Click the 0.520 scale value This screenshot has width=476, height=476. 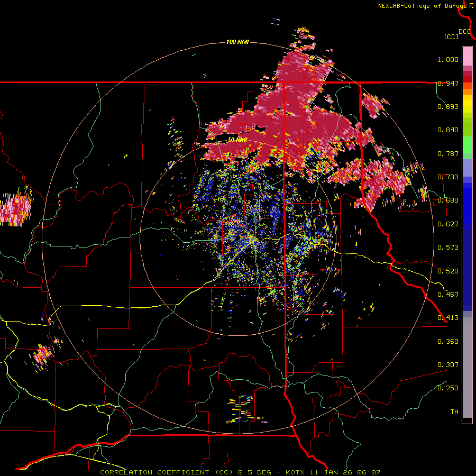(448, 271)
